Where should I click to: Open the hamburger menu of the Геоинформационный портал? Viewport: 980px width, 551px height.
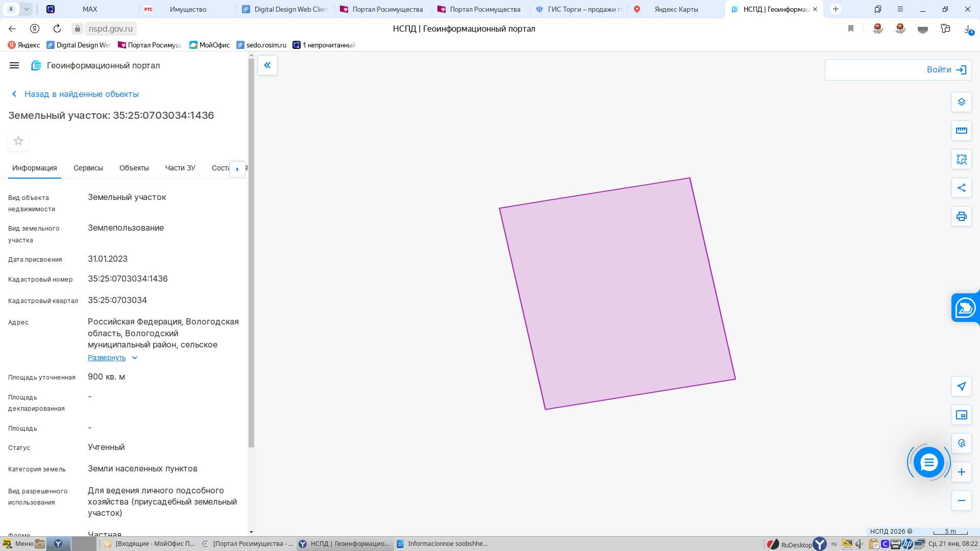click(x=14, y=65)
